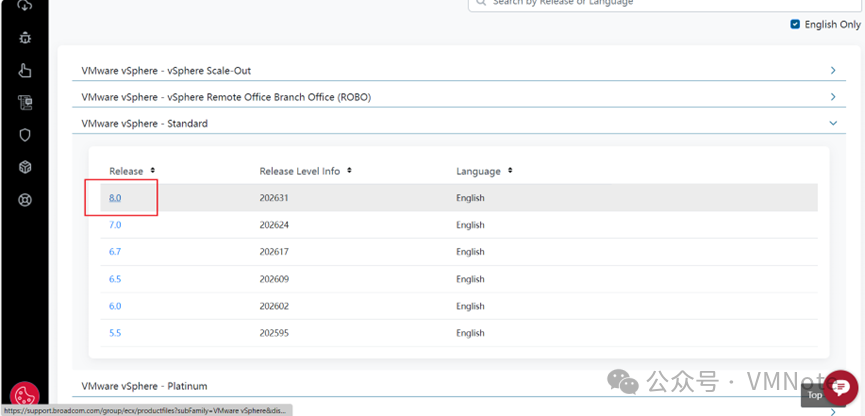This screenshot has height=416, width=865.
Task: Select the 202631 release level cell
Action: pyautogui.click(x=274, y=198)
